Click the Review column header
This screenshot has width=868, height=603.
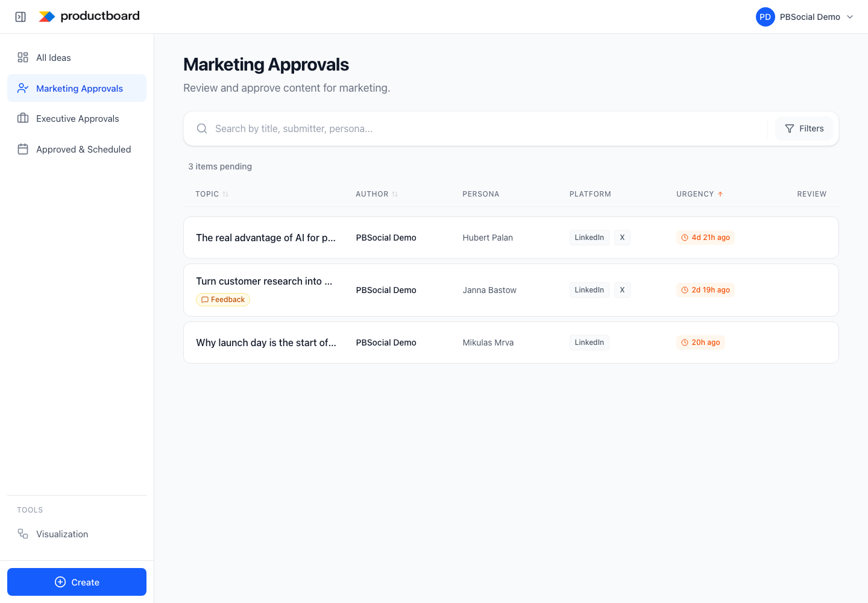812,194
